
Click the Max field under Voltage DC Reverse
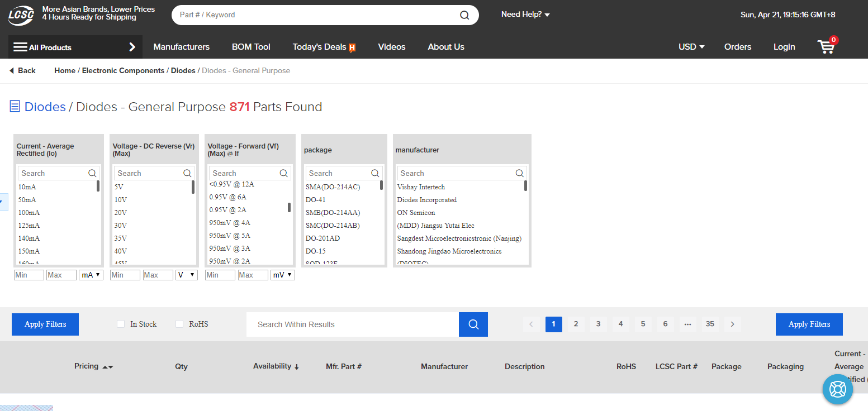(x=158, y=275)
